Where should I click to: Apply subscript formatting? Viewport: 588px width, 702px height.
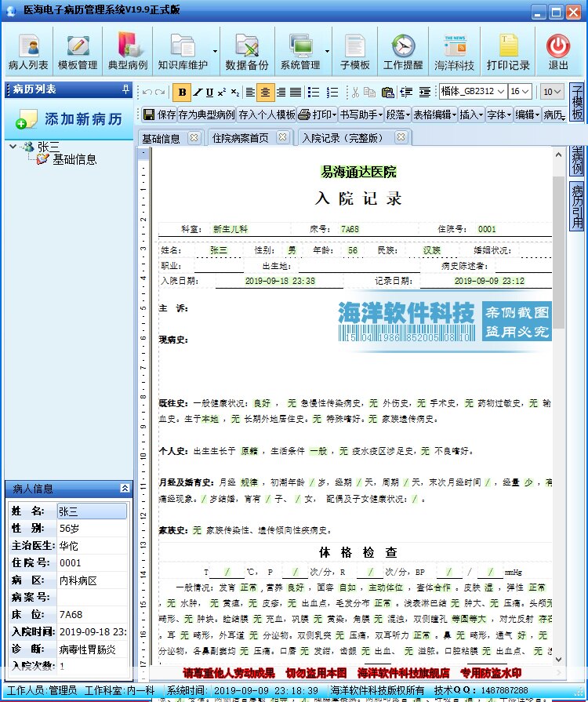tap(235, 93)
